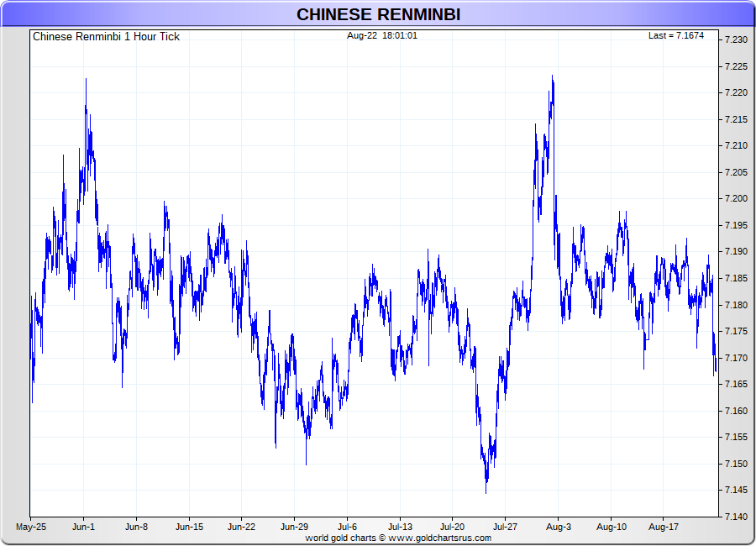
Task: Click the 7.145 y-axis label
Action: tap(736, 491)
